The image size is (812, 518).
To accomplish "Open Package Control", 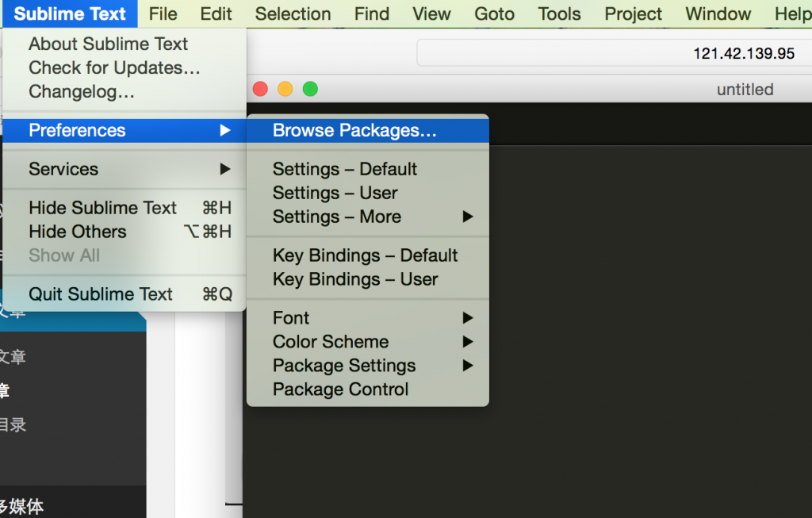I will [368, 389].
